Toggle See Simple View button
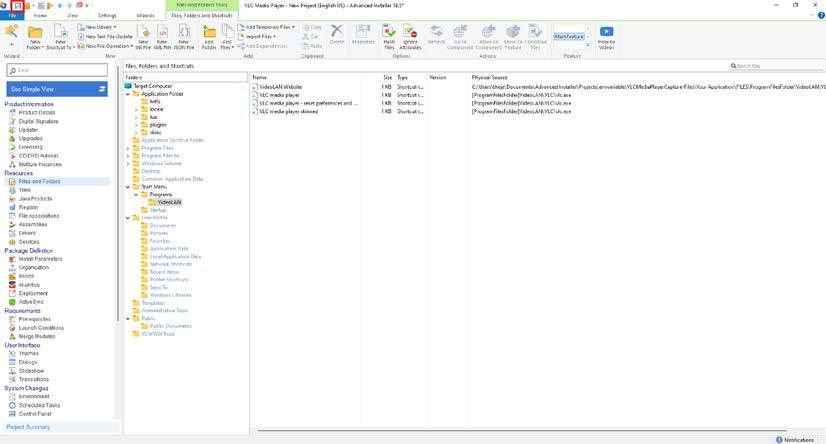This screenshot has width=826, height=444. [57, 89]
